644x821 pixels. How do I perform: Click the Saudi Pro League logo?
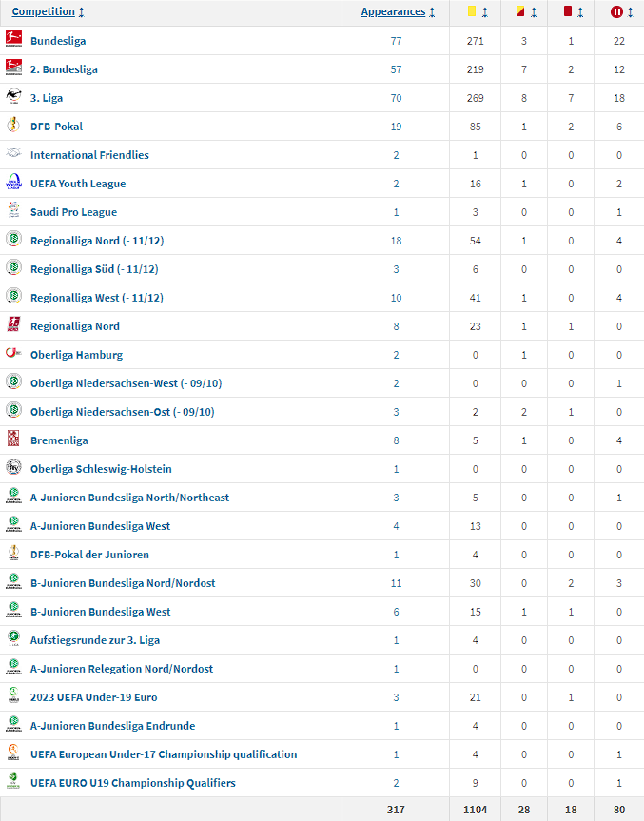click(x=13, y=210)
